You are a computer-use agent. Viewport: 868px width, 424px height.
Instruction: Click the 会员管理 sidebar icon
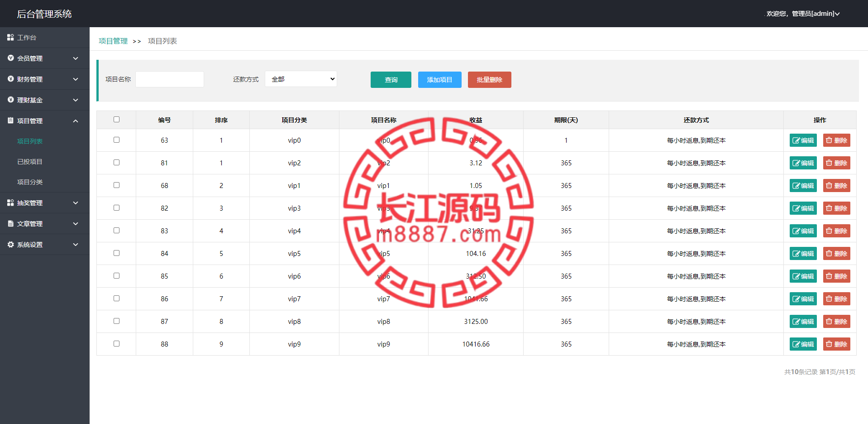click(10, 58)
